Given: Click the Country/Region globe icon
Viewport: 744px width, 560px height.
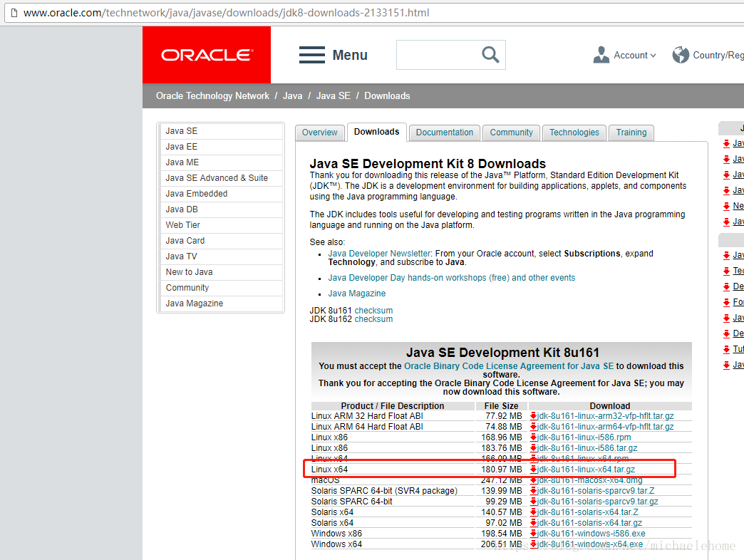Looking at the screenshot, I should pyautogui.click(x=681, y=55).
